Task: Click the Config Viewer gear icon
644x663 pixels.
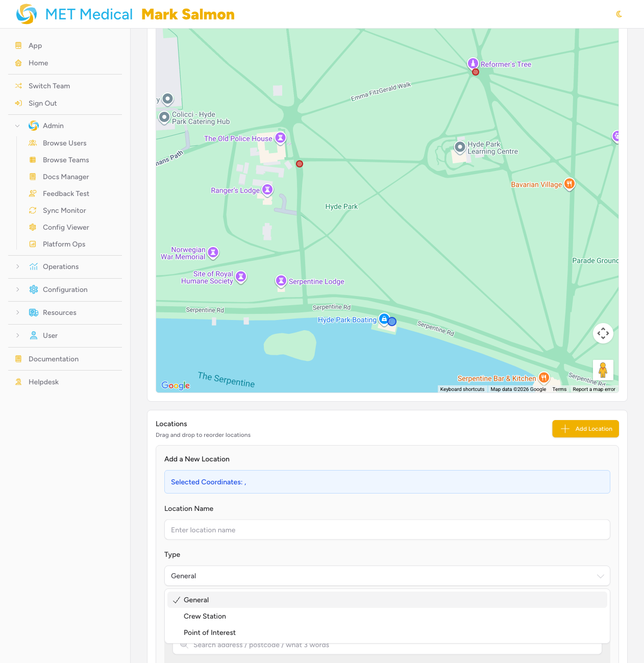Action: tap(33, 227)
